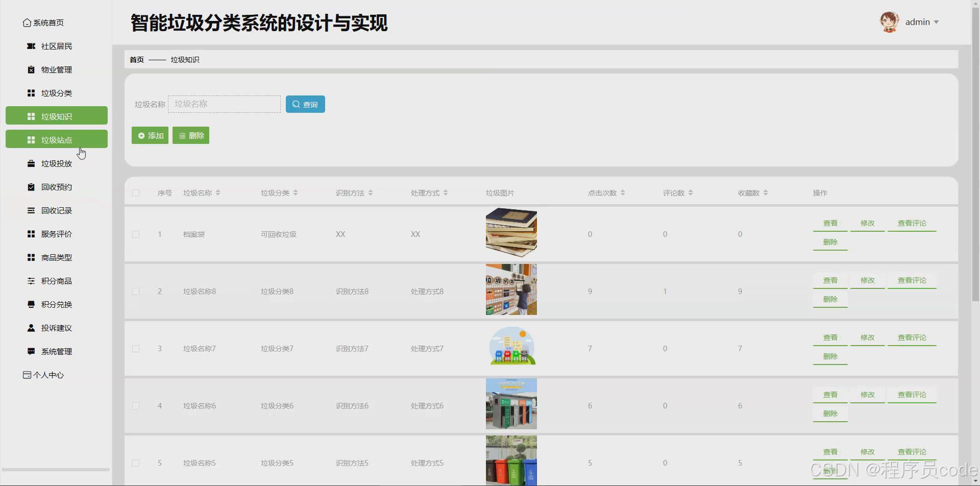Image resolution: width=980 pixels, height=486 pixels.
Task: Click the 物业管理 shield icon
Action: coord(31,69)
